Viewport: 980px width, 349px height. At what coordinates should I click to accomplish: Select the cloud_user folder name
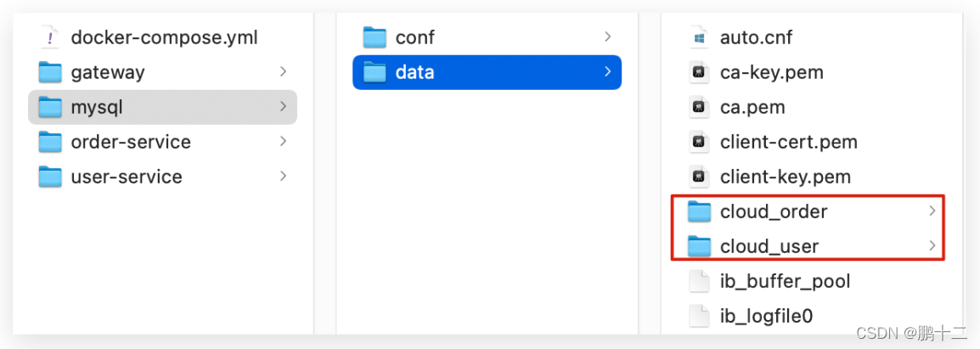point(769,246)
